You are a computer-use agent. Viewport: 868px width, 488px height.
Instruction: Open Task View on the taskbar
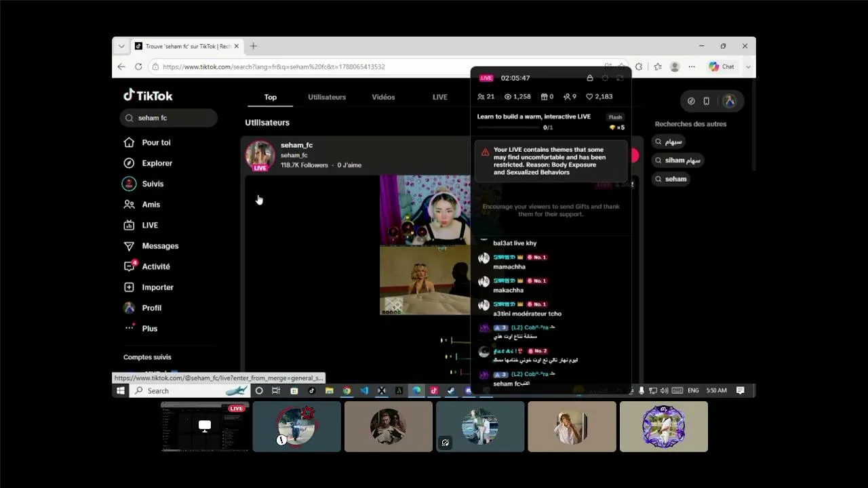click(276, 390)
